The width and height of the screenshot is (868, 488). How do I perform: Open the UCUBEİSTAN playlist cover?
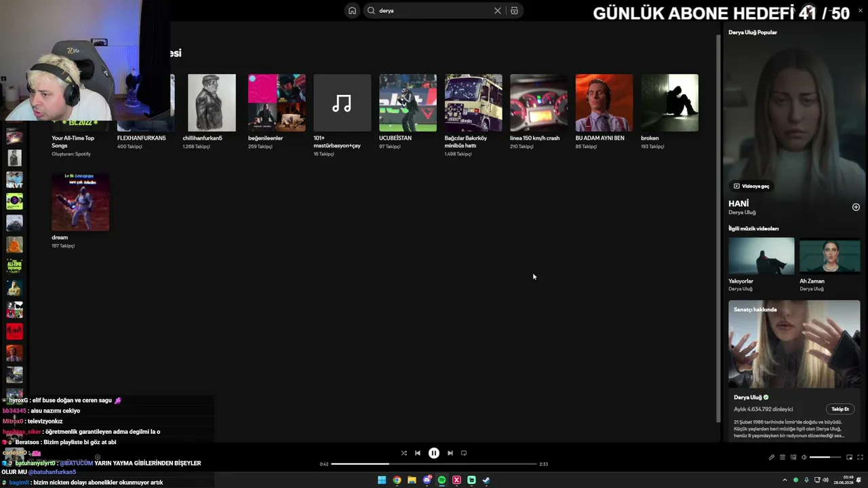(408, 103)
